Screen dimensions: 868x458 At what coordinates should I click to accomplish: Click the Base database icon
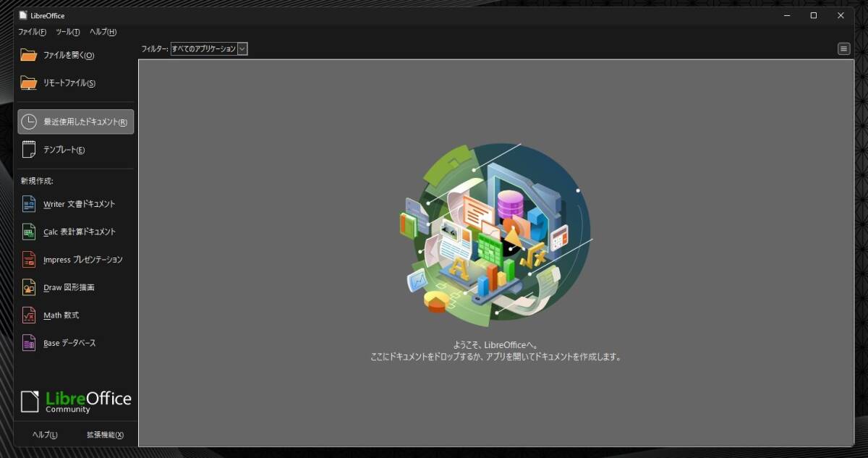pos(29,343)
